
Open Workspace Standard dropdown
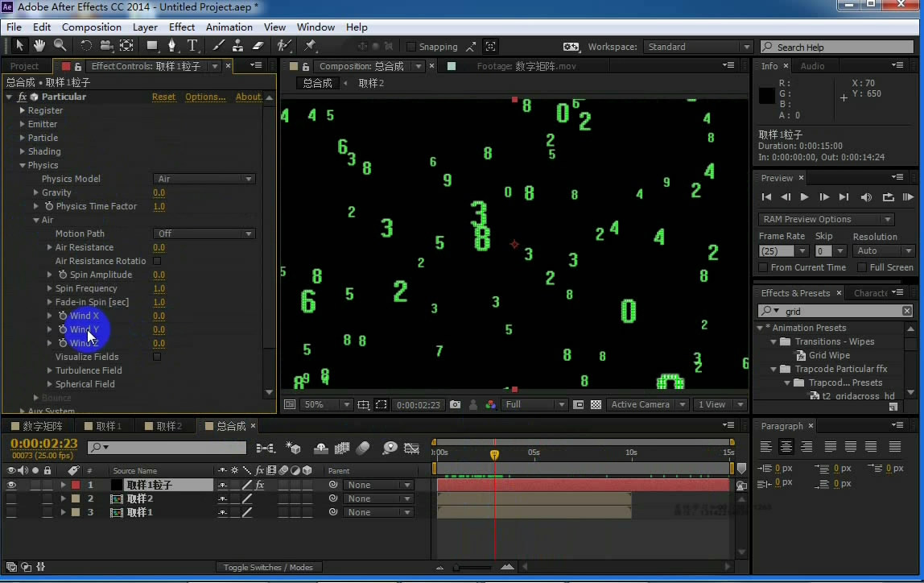(x=698, y=47)
